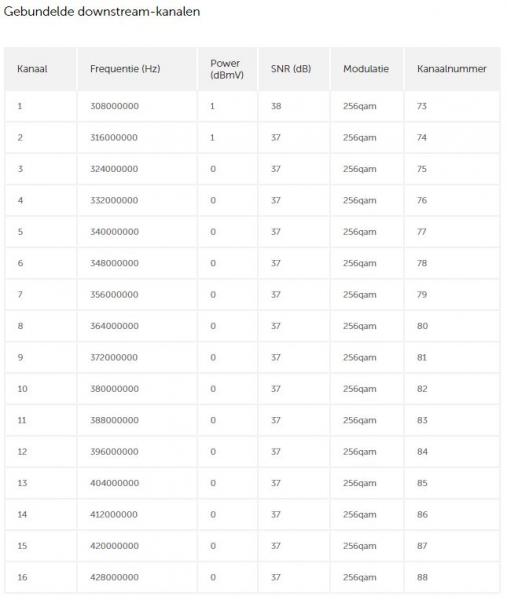Click the Power (dBmV) column header
507x600 pixels.
227,69
